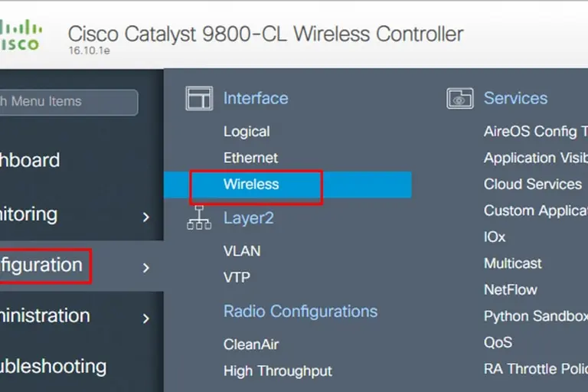Screen dimensions: 588x392
Task: Open CleanAir radio configuration
Action: click(251, 345)
